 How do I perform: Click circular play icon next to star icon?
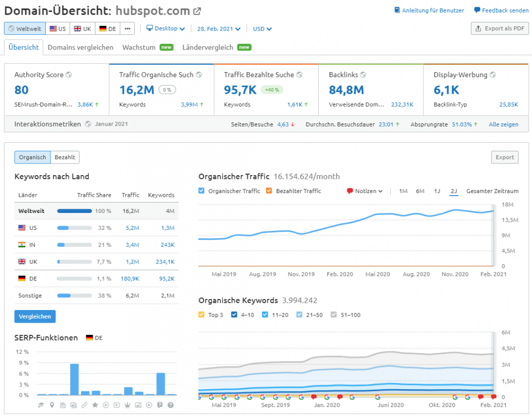[106, 405]
